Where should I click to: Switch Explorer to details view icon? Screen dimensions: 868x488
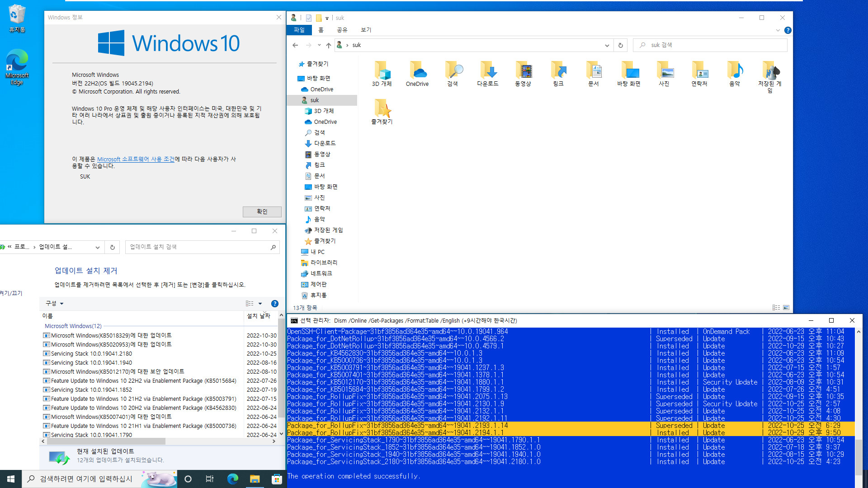point(776,308)
